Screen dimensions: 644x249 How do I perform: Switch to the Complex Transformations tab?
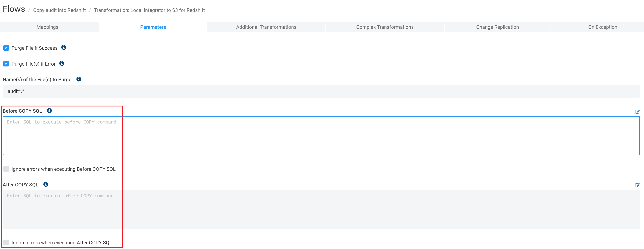tap(384, 27)
